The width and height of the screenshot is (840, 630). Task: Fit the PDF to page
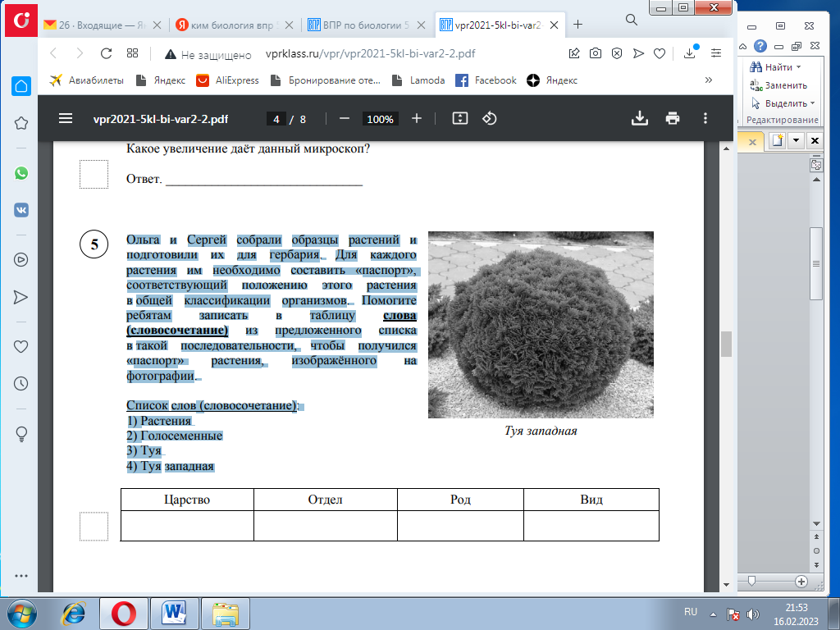click(x=460, y=118)
